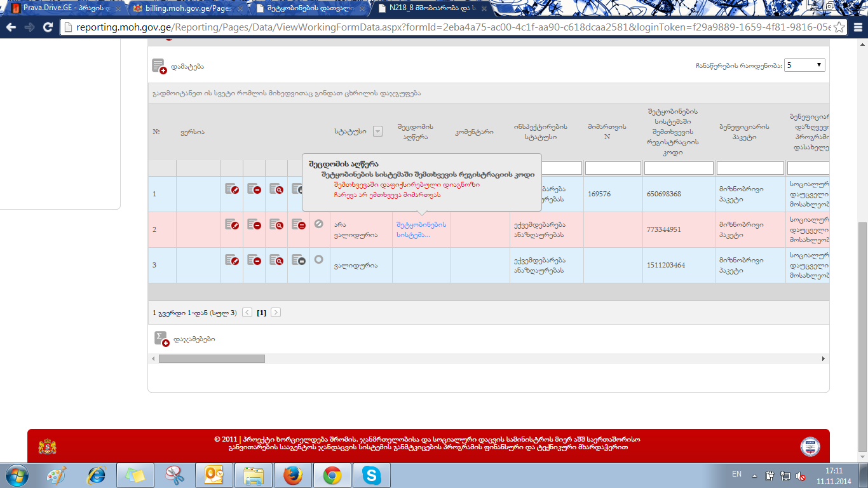Click the red list icon in row 2
This screenshot has height=488, width=868.
pyautogui.click(x=299, y=225)
